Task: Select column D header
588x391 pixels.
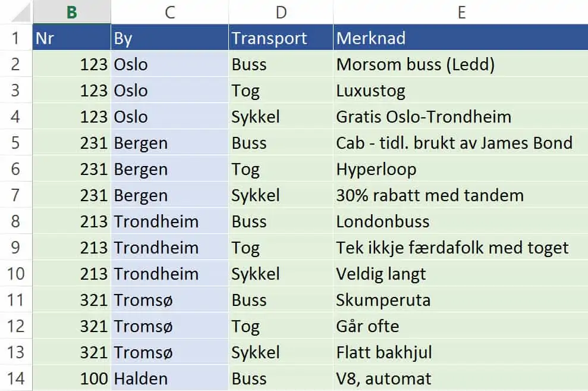Action: pyautogui.click(x=281, y=12)
